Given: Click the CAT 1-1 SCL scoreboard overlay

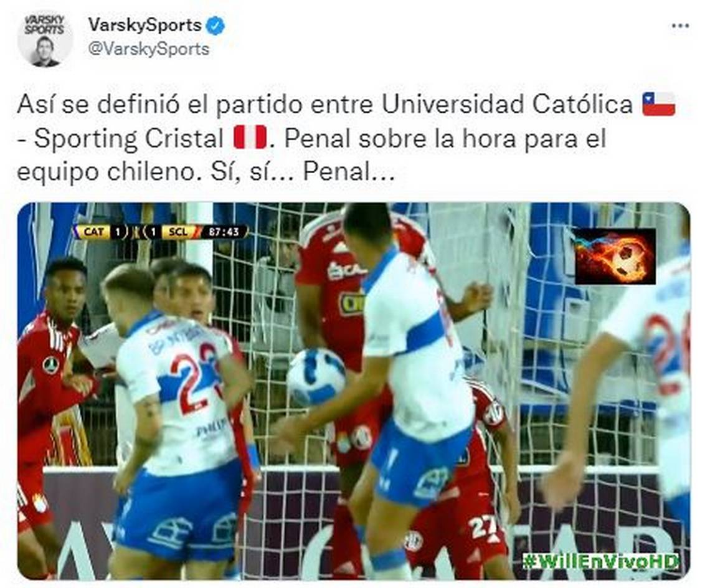Looking at the screenshot, I should tap(162, 232).
